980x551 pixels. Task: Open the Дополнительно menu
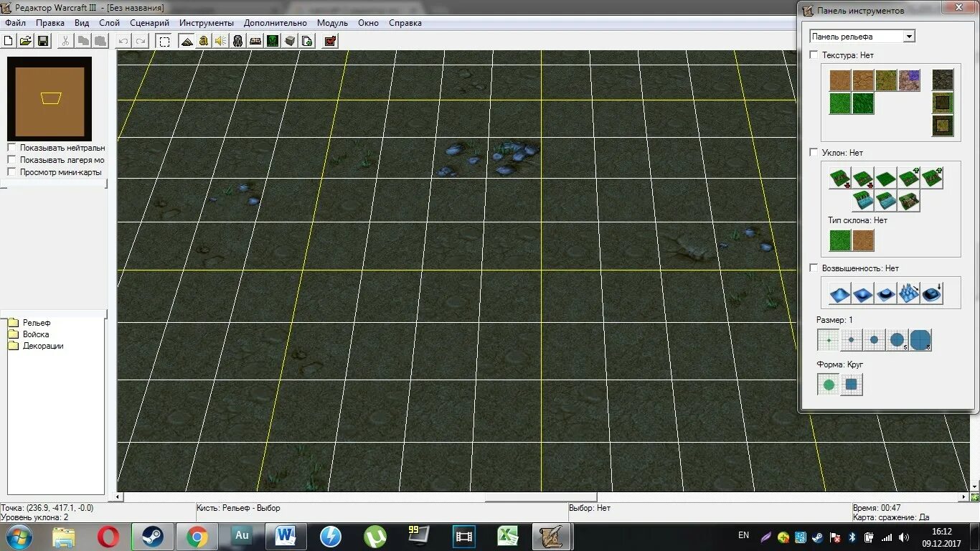pyautogui.click(x=275, y=23)
